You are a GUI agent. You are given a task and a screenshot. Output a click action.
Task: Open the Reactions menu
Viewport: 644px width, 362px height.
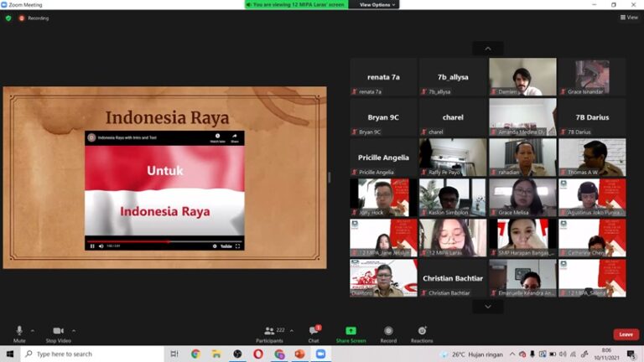422,332
